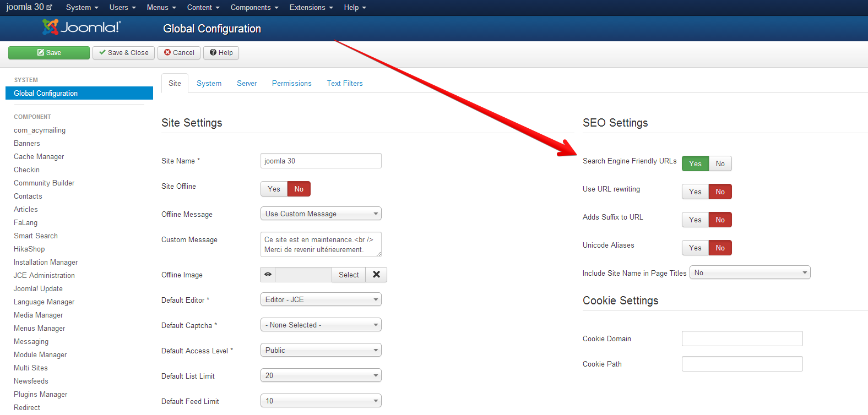The width and height of the screenshot is (868, 415).
Task: Open HikaShop in sidebar
Action: point(29,249)
